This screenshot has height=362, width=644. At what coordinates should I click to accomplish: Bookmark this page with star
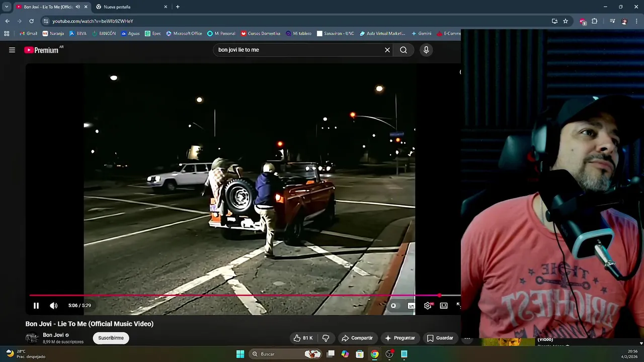[566, 21]
